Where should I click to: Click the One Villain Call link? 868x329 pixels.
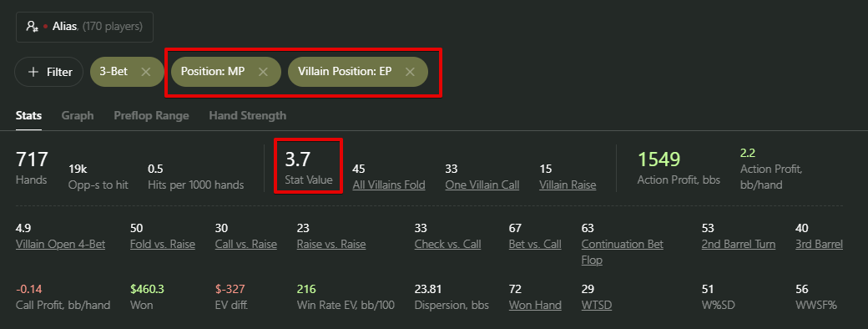(482, 185)
